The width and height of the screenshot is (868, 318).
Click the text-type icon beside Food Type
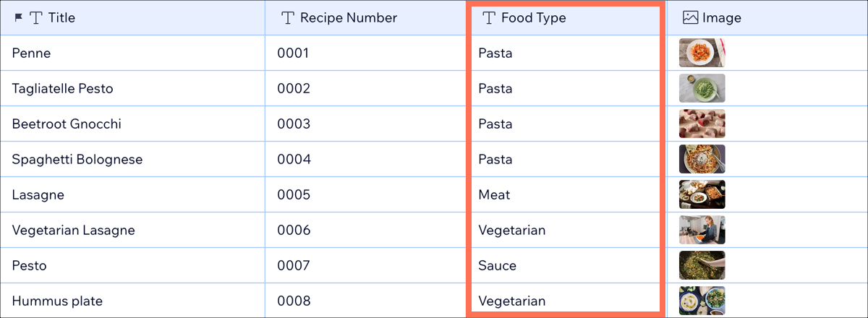click(x=489, y=17)
